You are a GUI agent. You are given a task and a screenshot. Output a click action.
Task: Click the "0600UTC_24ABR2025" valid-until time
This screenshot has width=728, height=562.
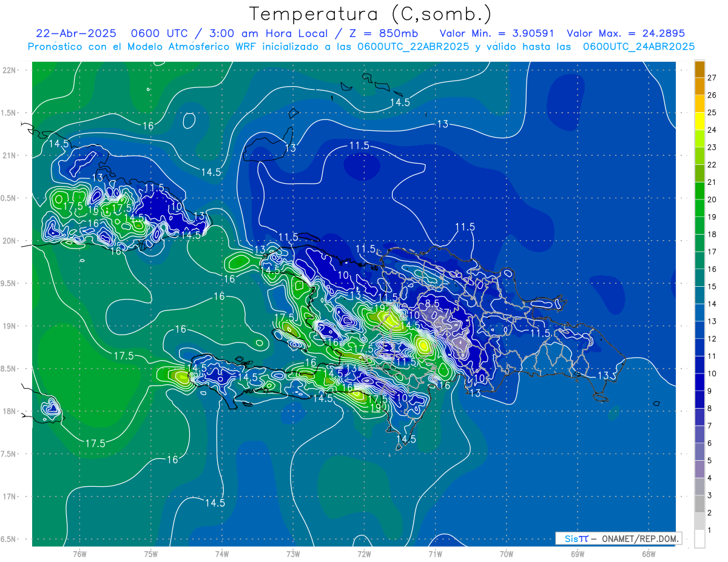pos(638,47)
